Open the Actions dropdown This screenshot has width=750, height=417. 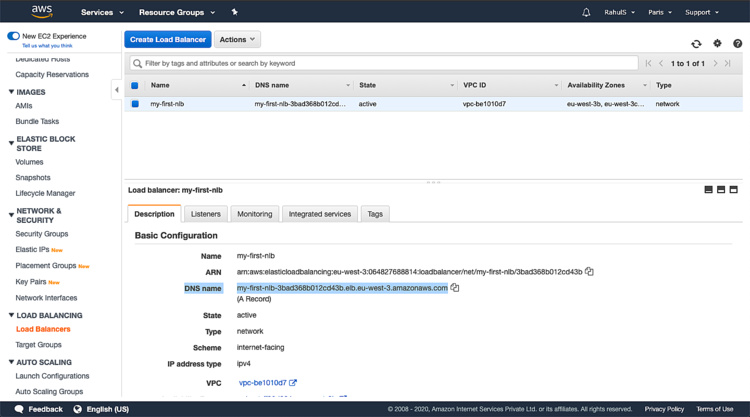pyautogui.click(x=237, y=39)
